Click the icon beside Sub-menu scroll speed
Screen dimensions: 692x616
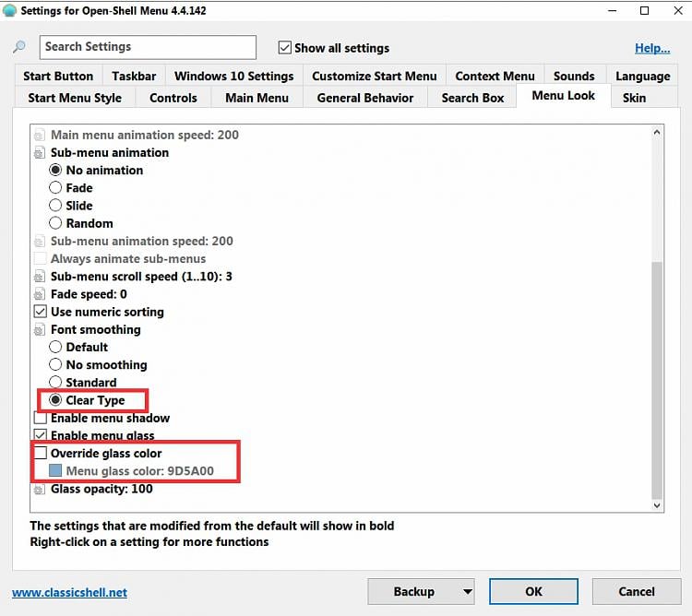coord(40,277)
